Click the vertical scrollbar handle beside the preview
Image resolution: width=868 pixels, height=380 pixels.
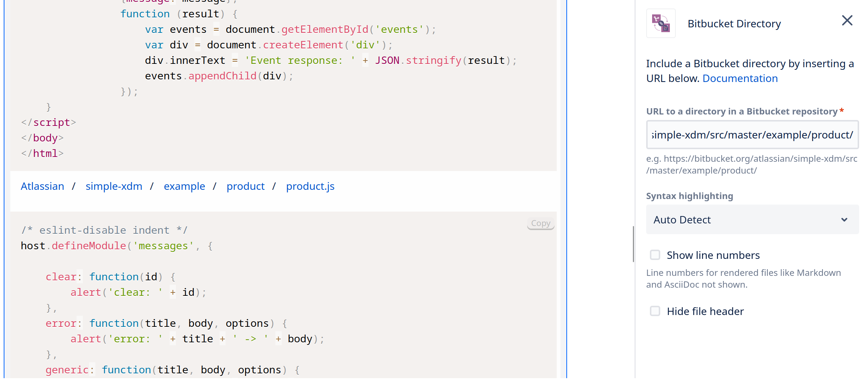point(633,244)
